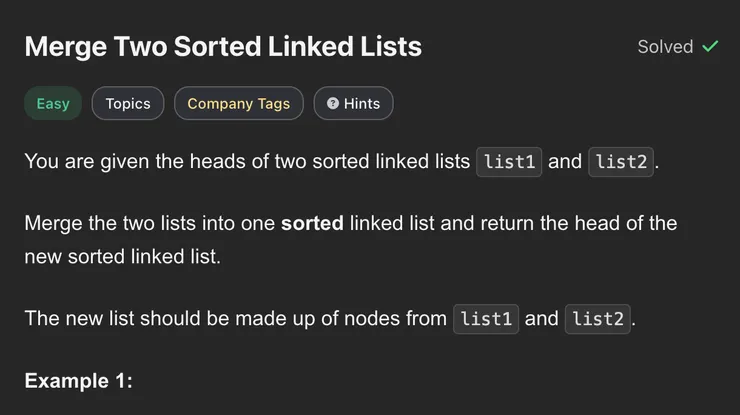Viewport: 740px width, 415px height.
Task: Click list1 code chip in the last sentence
Action: [486, 319]
